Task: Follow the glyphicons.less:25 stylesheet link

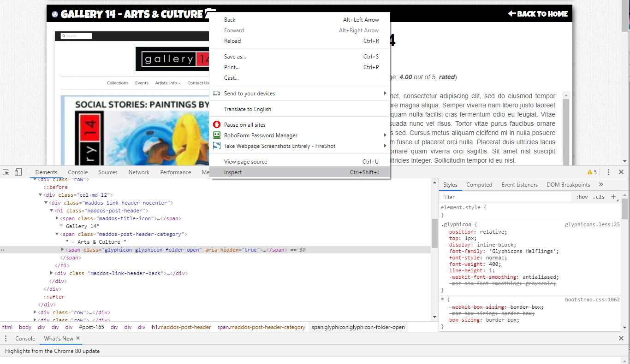Action: coord(592,224)
